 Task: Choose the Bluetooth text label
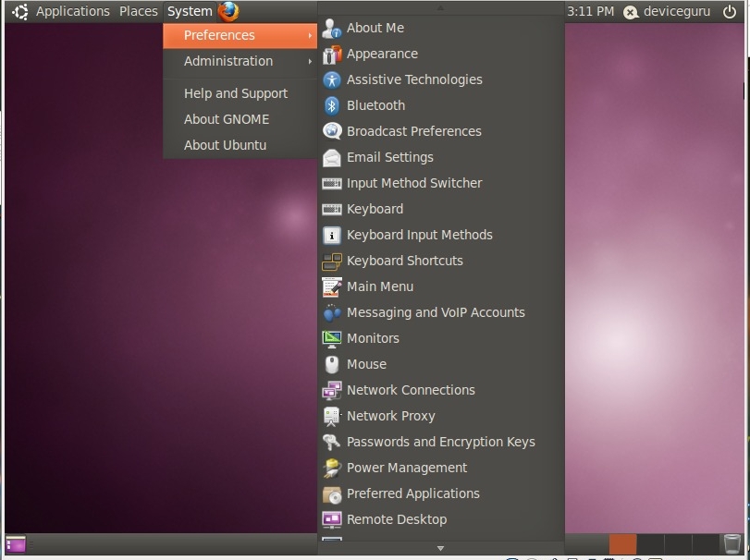[x=376, y=105]
